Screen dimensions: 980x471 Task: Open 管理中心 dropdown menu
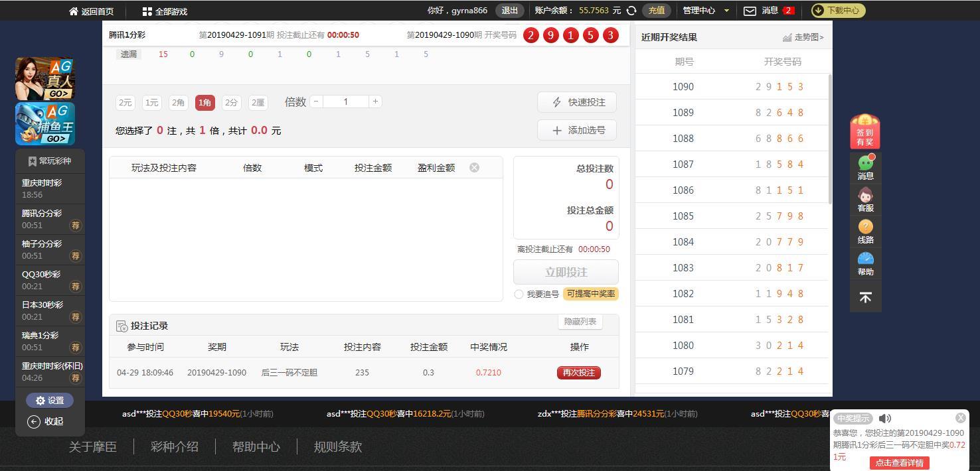pyautogui.click(x=706, y=11)
